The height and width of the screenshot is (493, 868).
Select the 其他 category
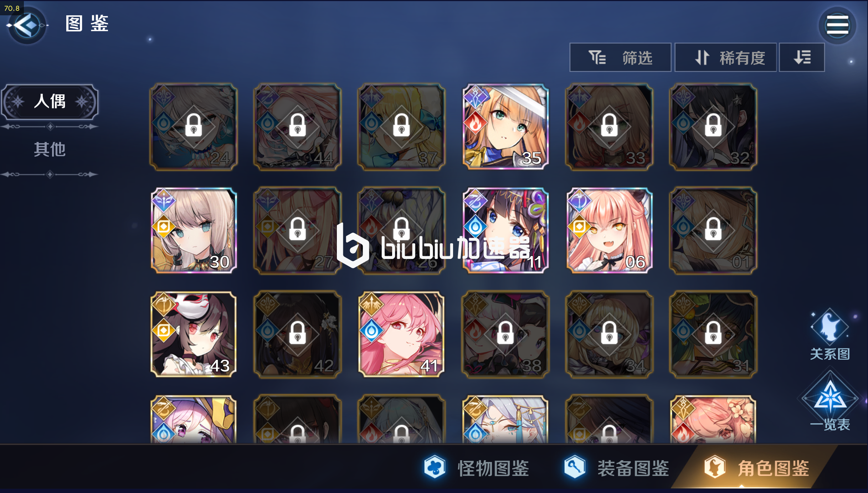(x=50, y=149)
